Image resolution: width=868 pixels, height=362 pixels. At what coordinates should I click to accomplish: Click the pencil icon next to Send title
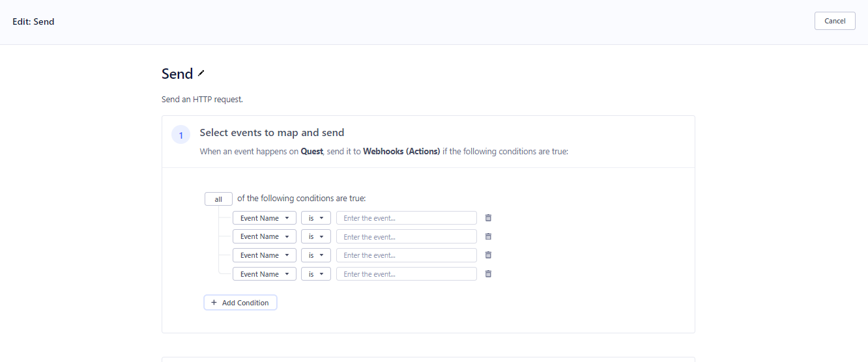(201, 74)
